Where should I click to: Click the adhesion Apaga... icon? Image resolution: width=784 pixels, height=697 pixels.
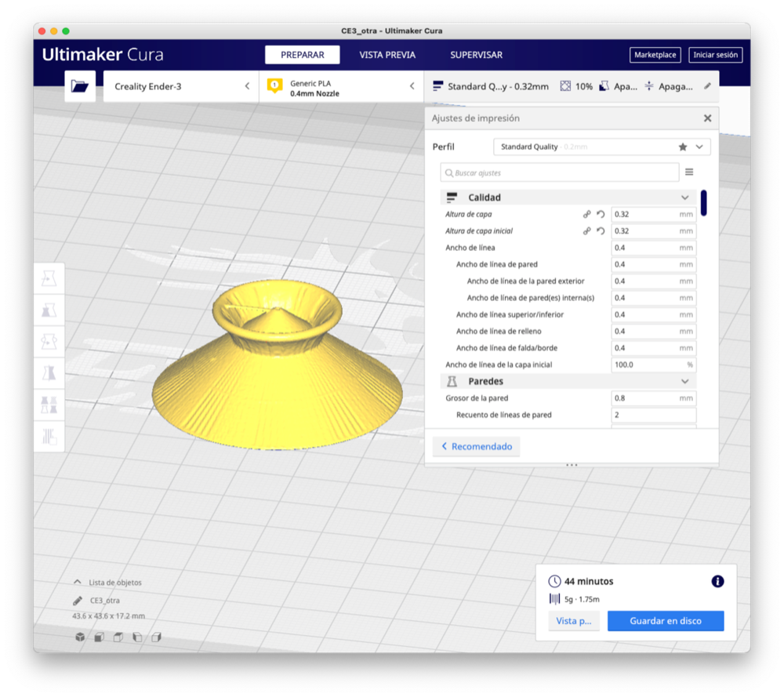(x=649, y=86)
